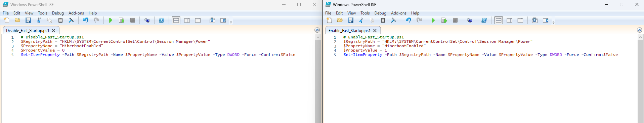
Task: Click Stop Operation square in left ISE window
Action: (133, 21)
